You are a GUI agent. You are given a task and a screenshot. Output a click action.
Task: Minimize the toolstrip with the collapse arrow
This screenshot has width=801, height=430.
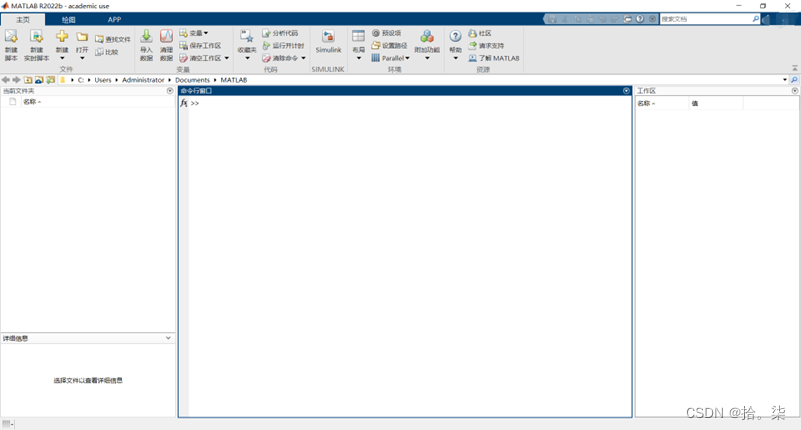(795, 68)
